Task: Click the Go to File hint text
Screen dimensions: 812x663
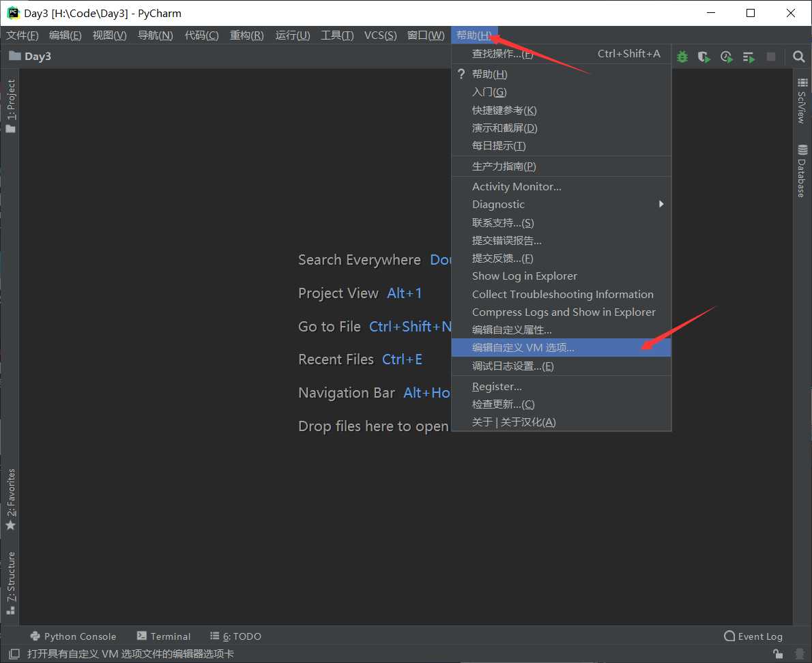Action: pyautogui.click(x=330, y=327)
